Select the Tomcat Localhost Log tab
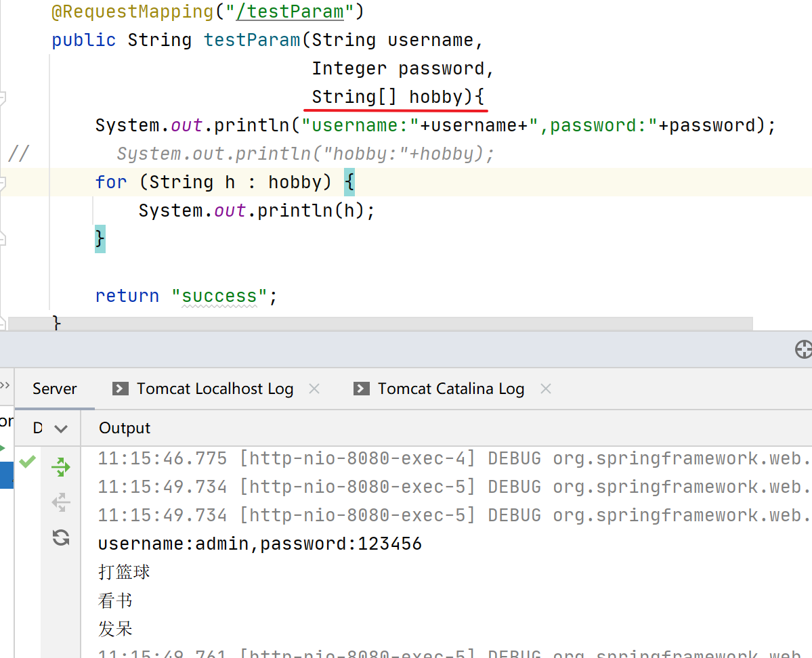The width and height of the screenshot is (812, 658). [215, 389]
